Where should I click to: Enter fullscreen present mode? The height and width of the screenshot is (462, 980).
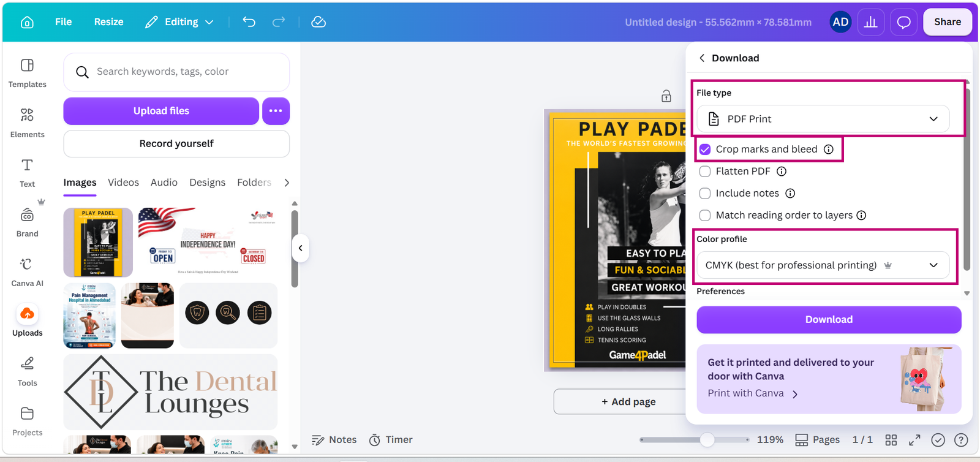pos(914,440)
